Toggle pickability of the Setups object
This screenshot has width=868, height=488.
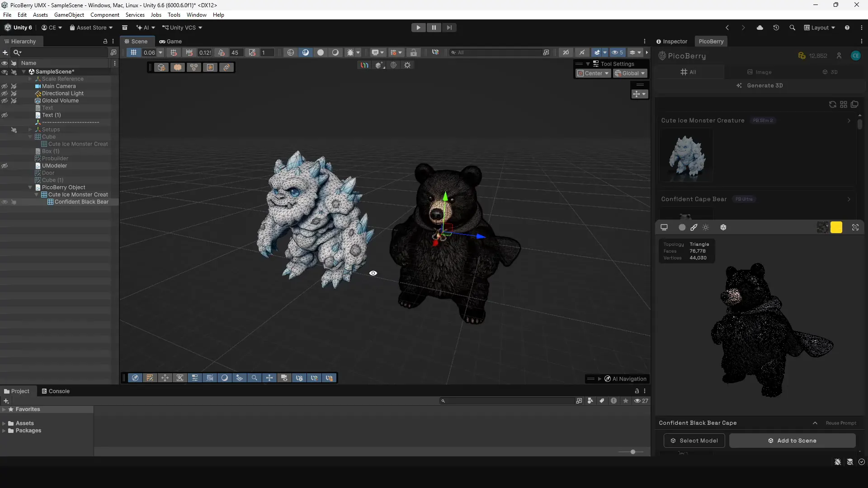point(14,130)
